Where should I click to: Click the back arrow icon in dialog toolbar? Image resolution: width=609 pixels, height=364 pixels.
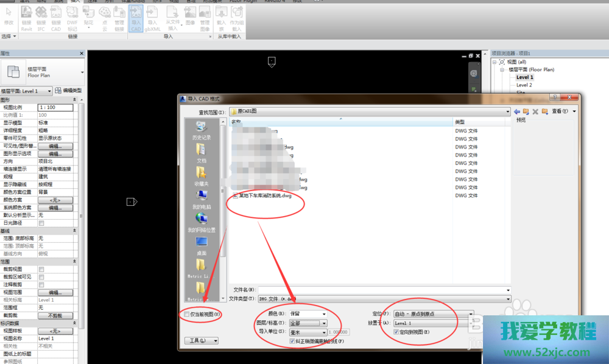click(x=517, y=111)
